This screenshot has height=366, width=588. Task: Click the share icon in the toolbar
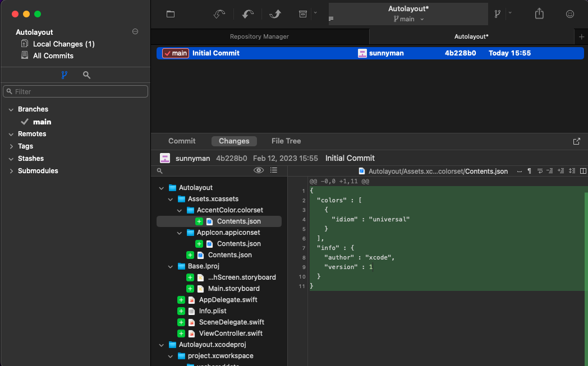click(539, 14)
